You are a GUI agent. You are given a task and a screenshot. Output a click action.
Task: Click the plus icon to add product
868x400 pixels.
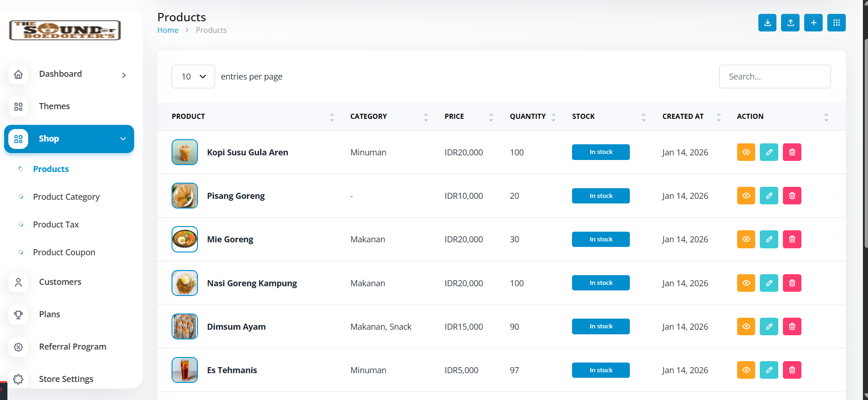(813, 23)
